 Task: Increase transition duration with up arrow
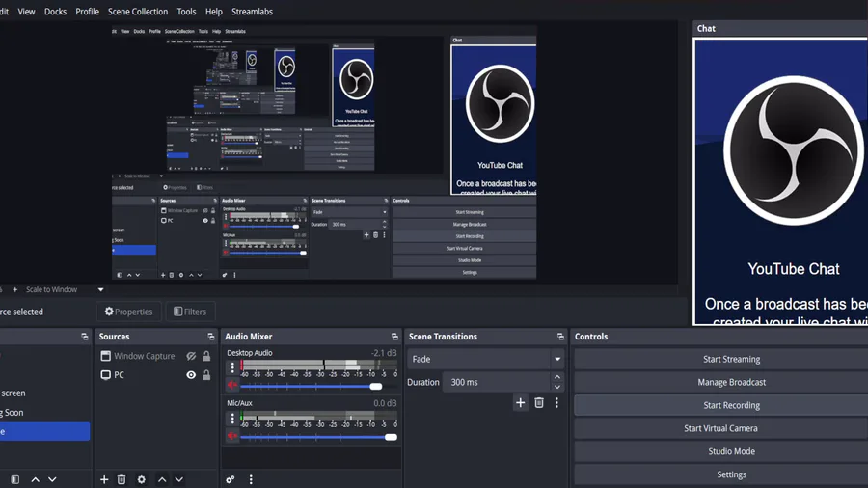coord(557,377)
